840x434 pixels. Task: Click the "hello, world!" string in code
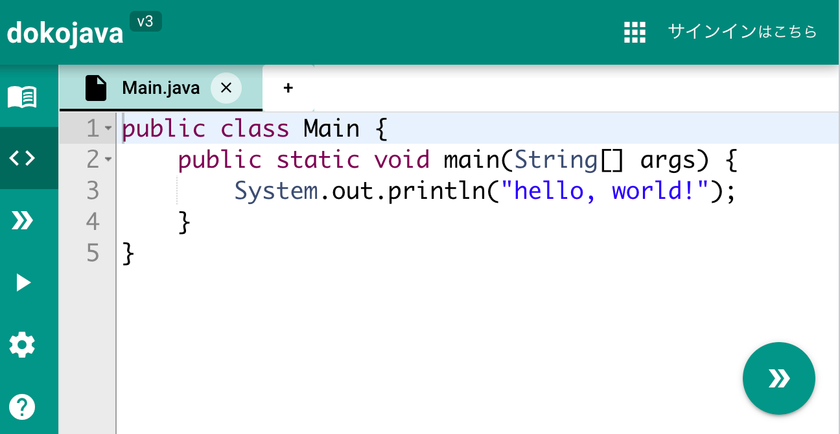[x=605, y=191]
